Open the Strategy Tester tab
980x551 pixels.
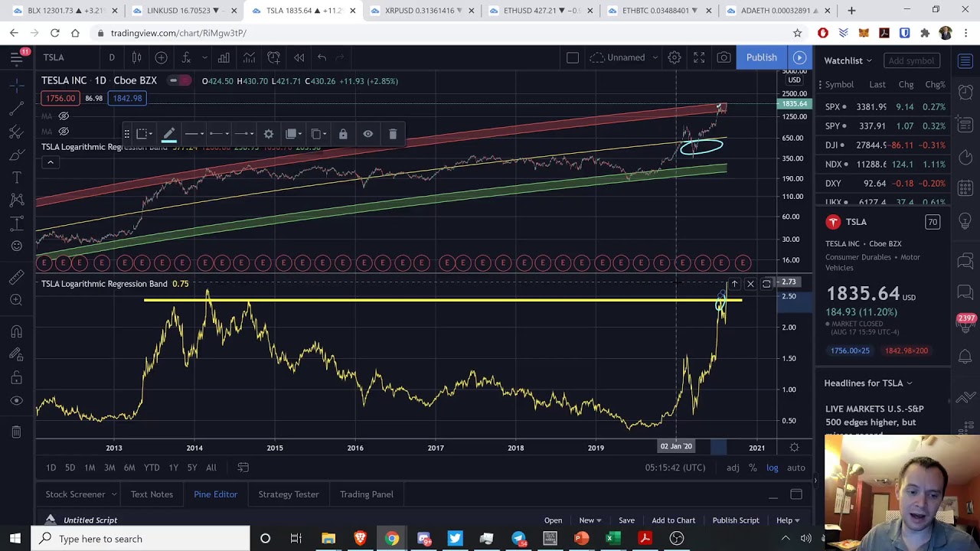[289, 494]
